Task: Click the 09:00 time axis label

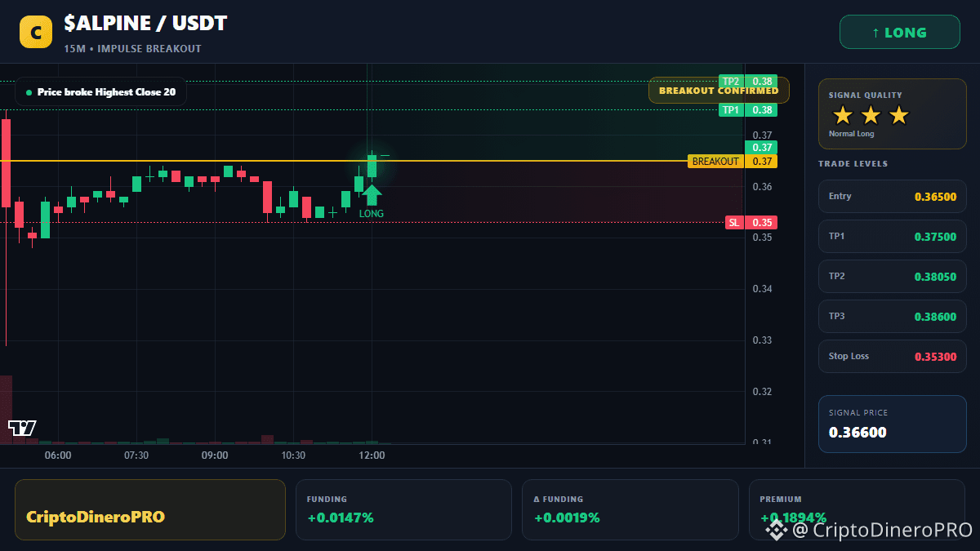Action: click(x=215, y=455)
